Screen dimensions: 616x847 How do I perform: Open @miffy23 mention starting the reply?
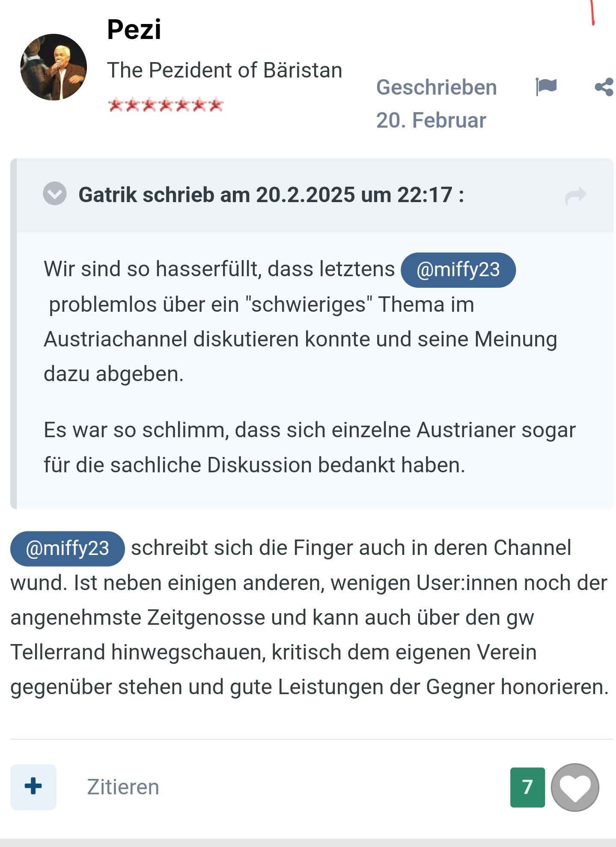[68, 549]
